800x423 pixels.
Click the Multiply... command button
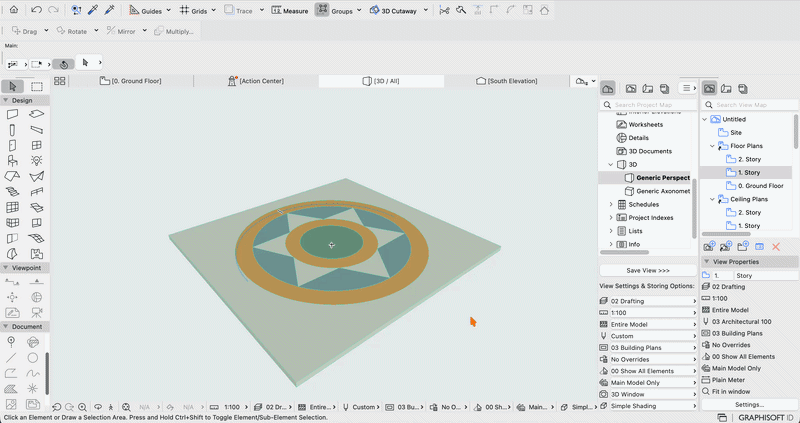pyautogui.click(x=173, y=31)
